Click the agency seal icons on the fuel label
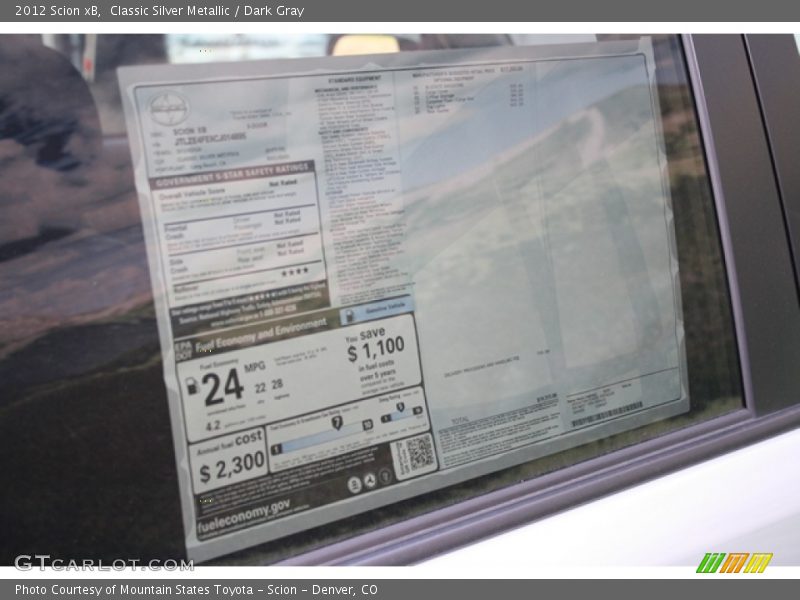The image size is (800, 600). pyautogui.click(x=366, y=482)
